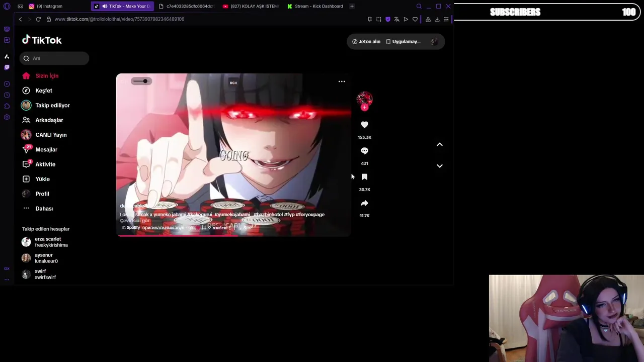Open the Sizin İçin feed
The image size is (644, 362).
click(41, 76)
